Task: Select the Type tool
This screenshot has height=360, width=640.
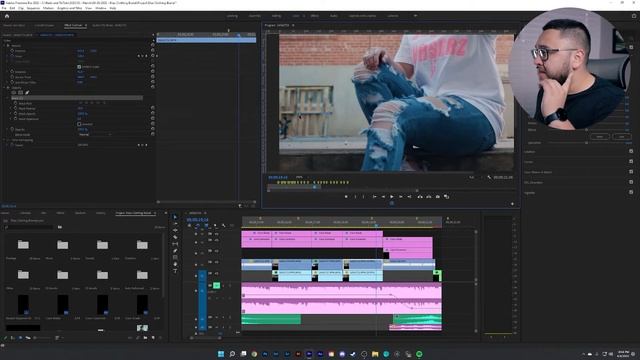Action: coord(175,271)
